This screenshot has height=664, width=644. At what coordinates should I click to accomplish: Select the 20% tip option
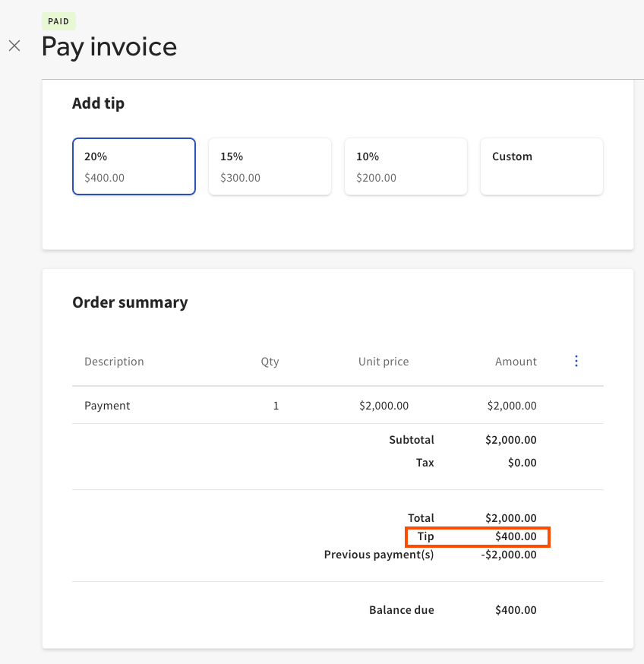[134, 166]
